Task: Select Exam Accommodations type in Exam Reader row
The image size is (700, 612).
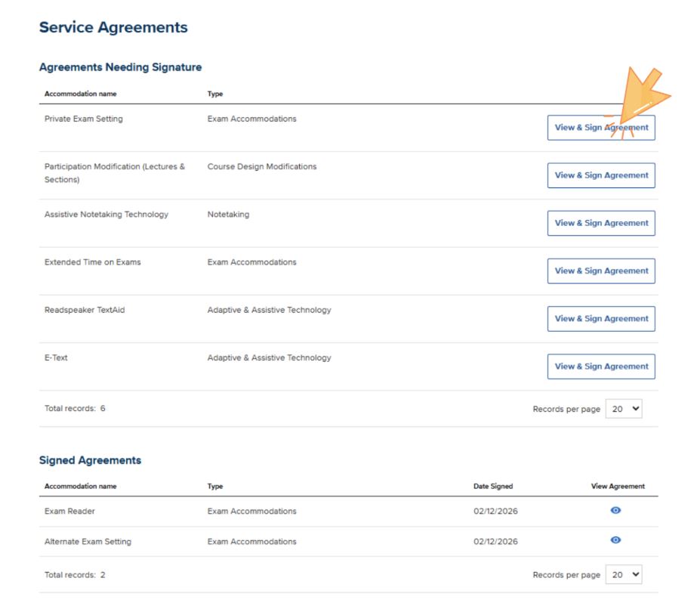Action: pos(251,511)
